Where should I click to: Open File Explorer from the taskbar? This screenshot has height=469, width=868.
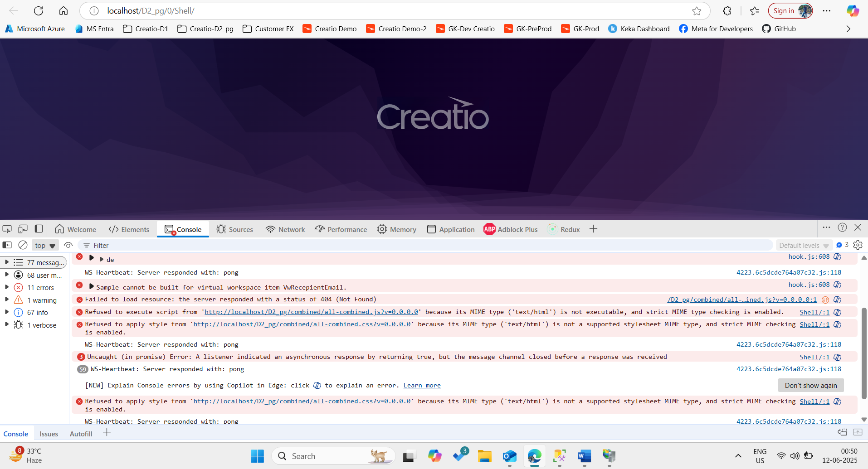(485, 456)
